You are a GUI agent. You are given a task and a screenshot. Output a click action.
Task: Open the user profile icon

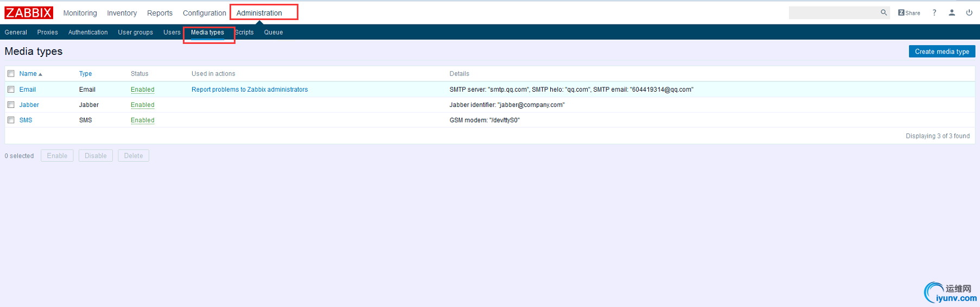952,12
